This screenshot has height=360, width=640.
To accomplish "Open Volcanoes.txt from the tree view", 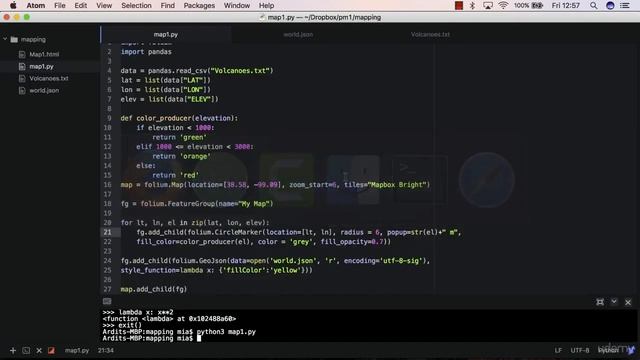I will coord(49,78).
